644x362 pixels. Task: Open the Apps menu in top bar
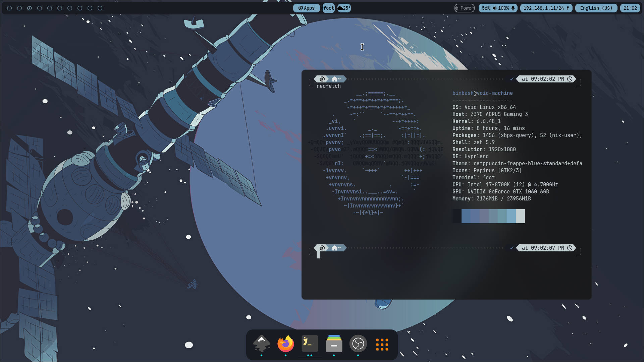[306, 8]
